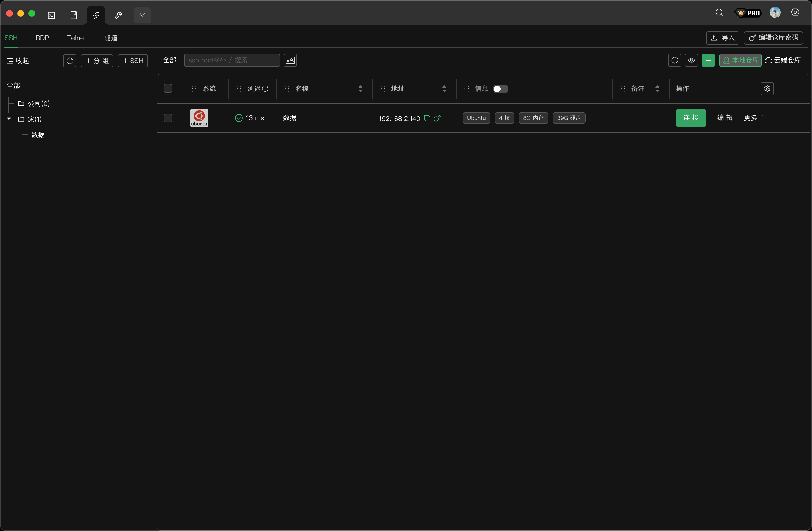812x531 pixels.
Task: Refresh latency in the 延迟 column header
Action: 265,89
